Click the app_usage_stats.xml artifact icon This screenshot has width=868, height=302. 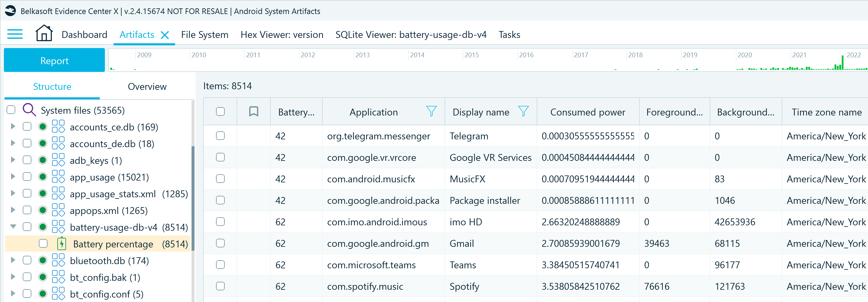click(x=58, y=193)
